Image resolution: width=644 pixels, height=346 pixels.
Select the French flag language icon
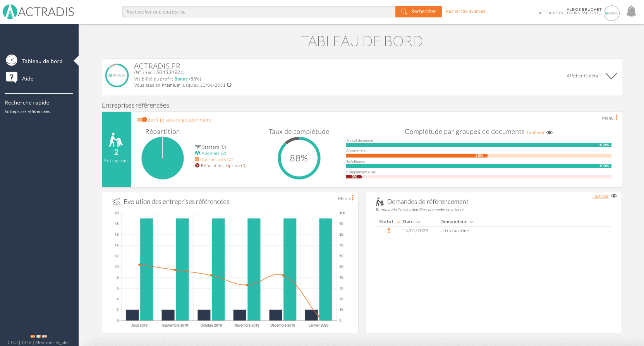pyautogui.click(x=39, y=336)
